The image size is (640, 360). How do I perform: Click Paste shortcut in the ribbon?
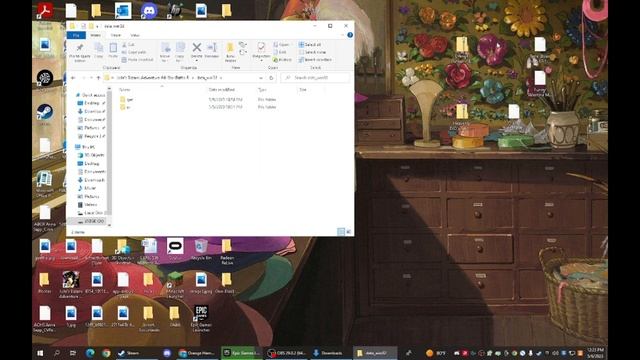click(138, 60)
